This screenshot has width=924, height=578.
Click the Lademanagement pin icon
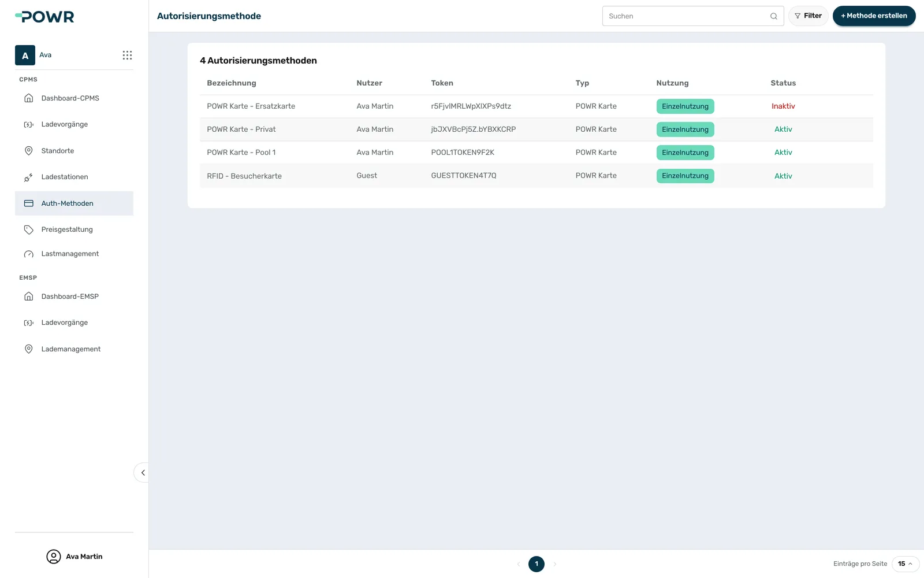point(28,349)
